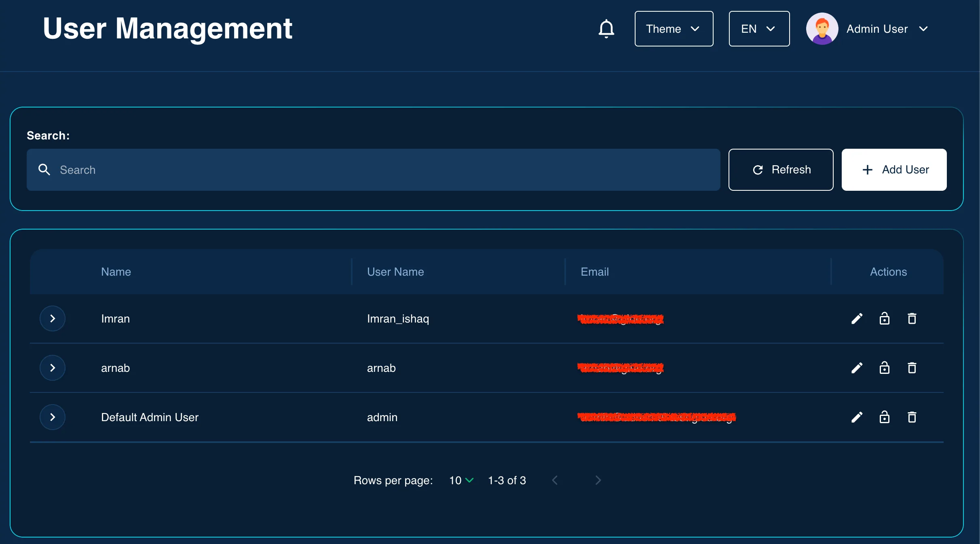Toggle lock for the arnab user
Image resolution: width=980 pixels, height=544 pixels.
point(884,368)
